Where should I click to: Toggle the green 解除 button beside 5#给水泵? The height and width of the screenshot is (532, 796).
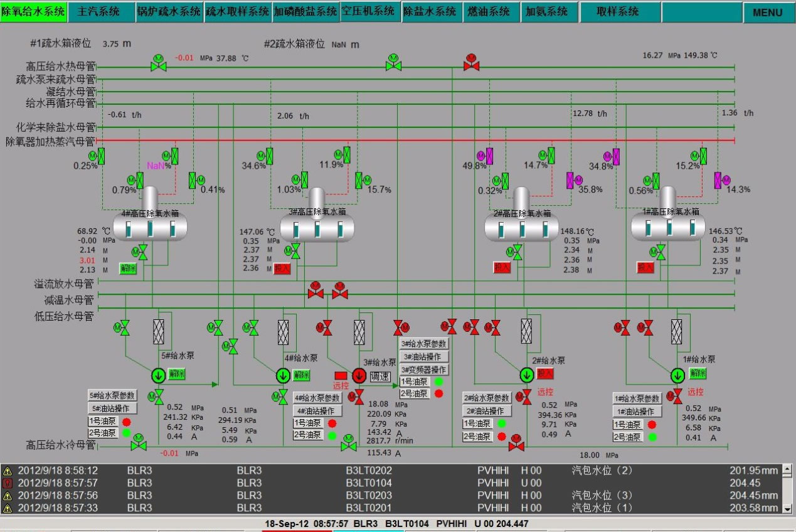(x=178, y=375)
